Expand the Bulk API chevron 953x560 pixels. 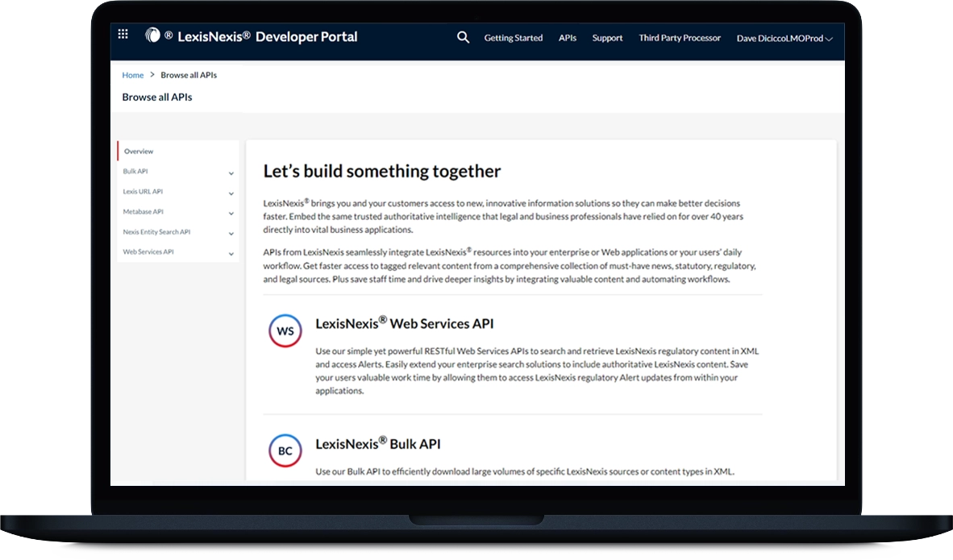click(x=231, y=173)
